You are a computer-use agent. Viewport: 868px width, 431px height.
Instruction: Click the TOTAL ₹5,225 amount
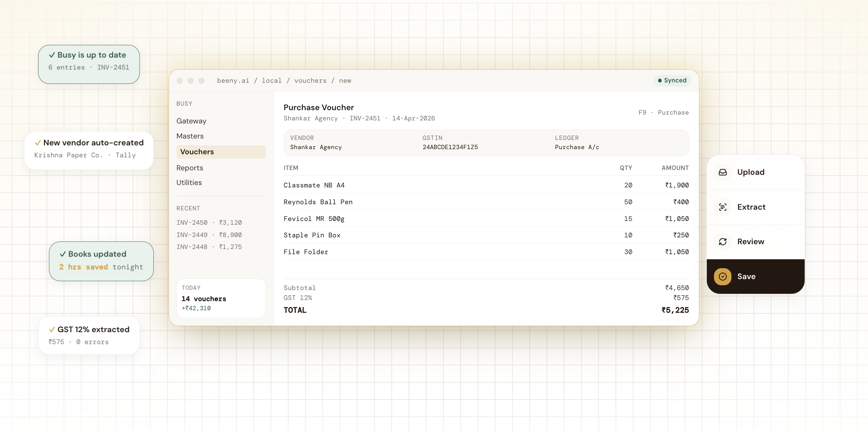pyautogui.click(x=675, y=310)
